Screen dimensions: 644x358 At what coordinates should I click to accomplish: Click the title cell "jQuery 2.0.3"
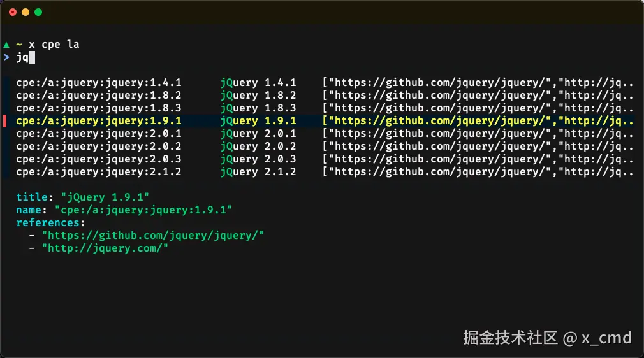pos(258,159)
